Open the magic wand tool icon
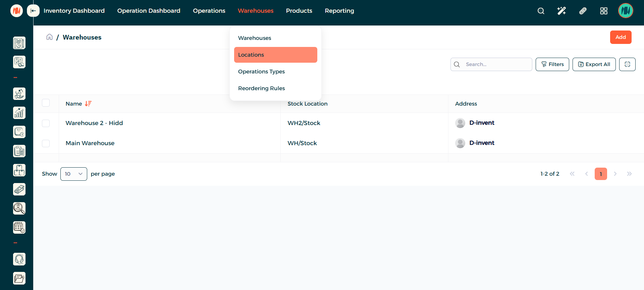 [561, 11]
